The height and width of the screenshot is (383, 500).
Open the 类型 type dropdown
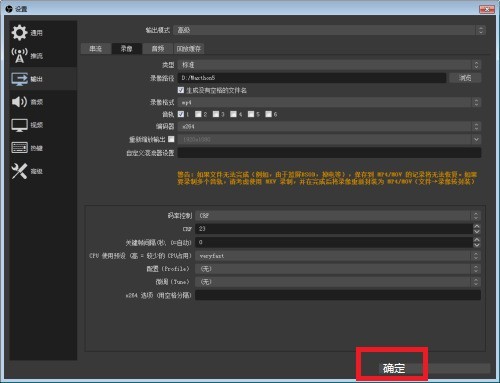(x=329, y=65)
